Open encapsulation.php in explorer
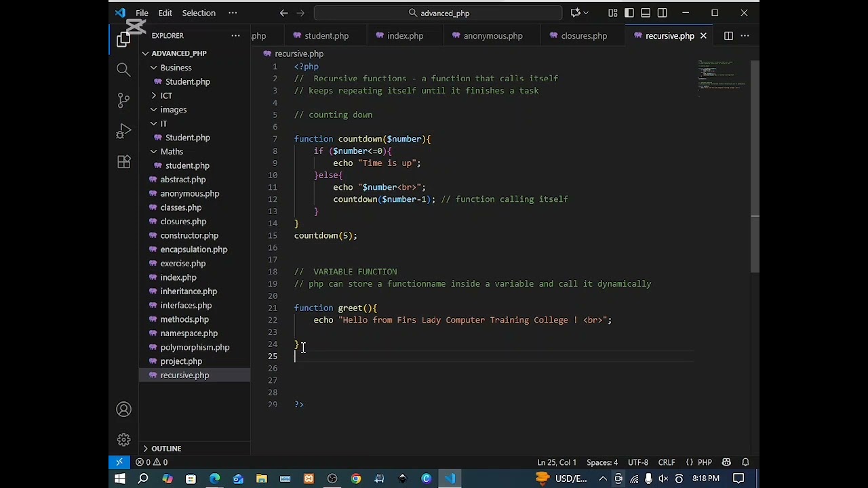This screenshot has width=868, height=488. 194,249
